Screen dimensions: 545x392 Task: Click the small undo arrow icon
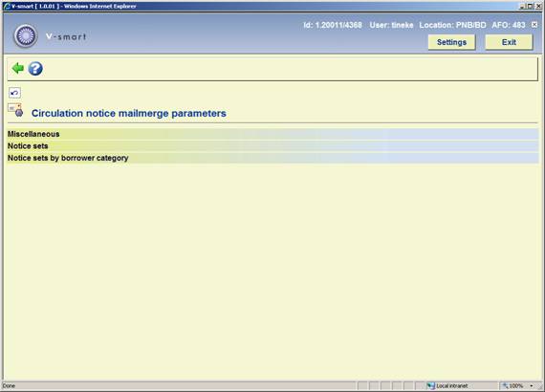(x=14, y=93)
